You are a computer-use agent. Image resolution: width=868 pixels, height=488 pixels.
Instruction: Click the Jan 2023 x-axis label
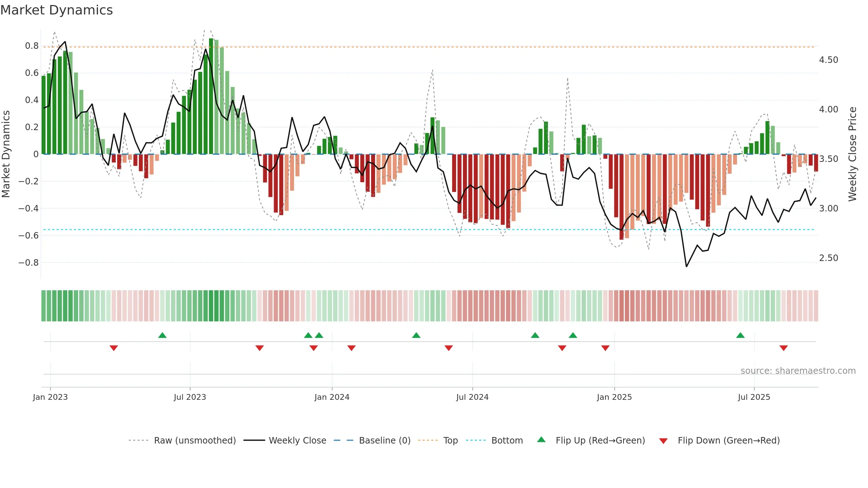point(50,397)
